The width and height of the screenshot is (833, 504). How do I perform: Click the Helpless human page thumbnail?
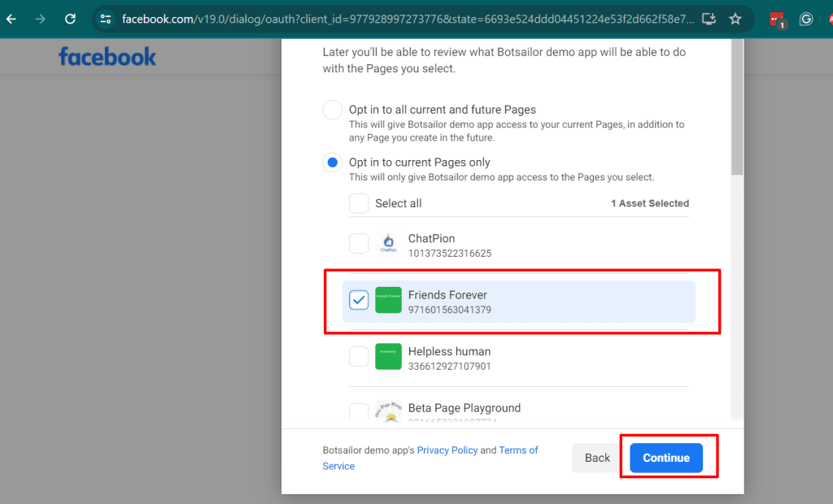(x=388, y=357)
